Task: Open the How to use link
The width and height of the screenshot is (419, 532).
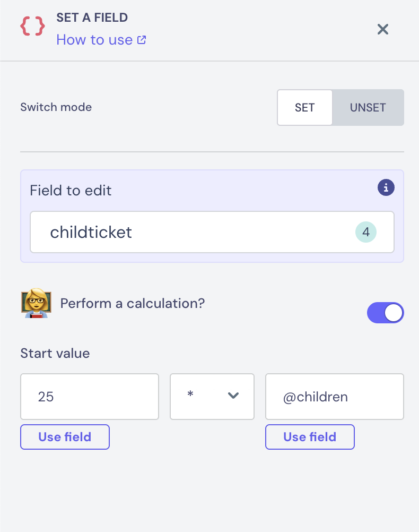Action: (94, 40)
